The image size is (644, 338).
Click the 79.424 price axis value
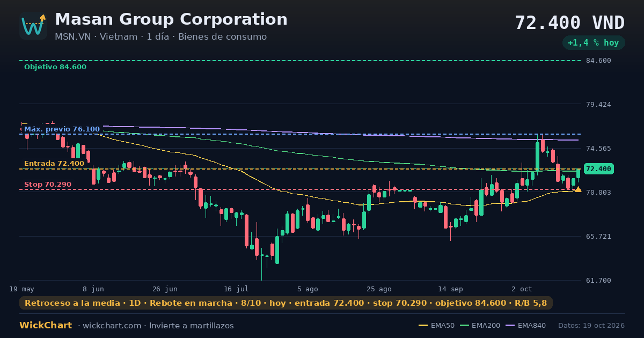coord(598,104)
